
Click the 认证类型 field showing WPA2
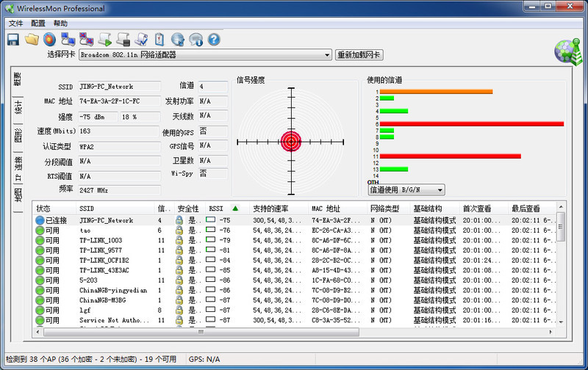coord(120,147)
